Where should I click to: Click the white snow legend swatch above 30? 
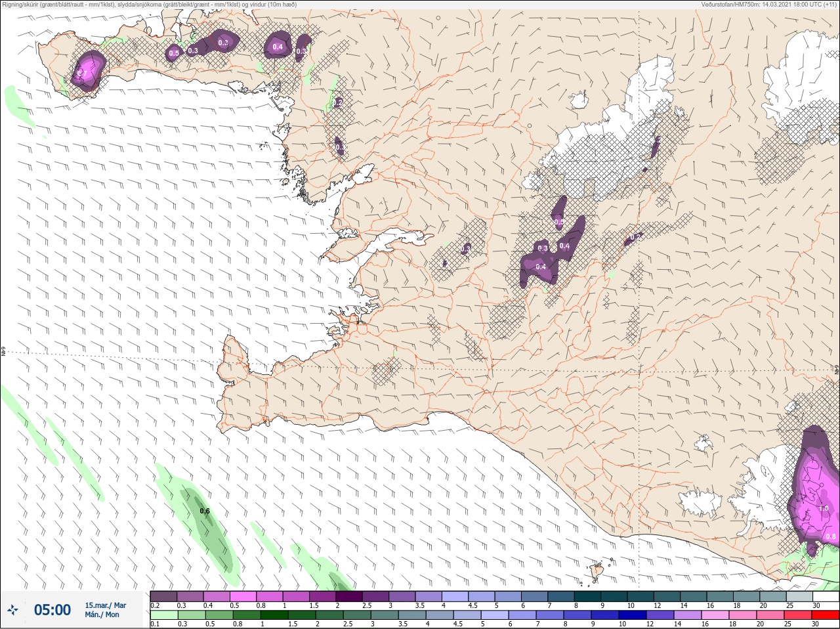(826, 596)
